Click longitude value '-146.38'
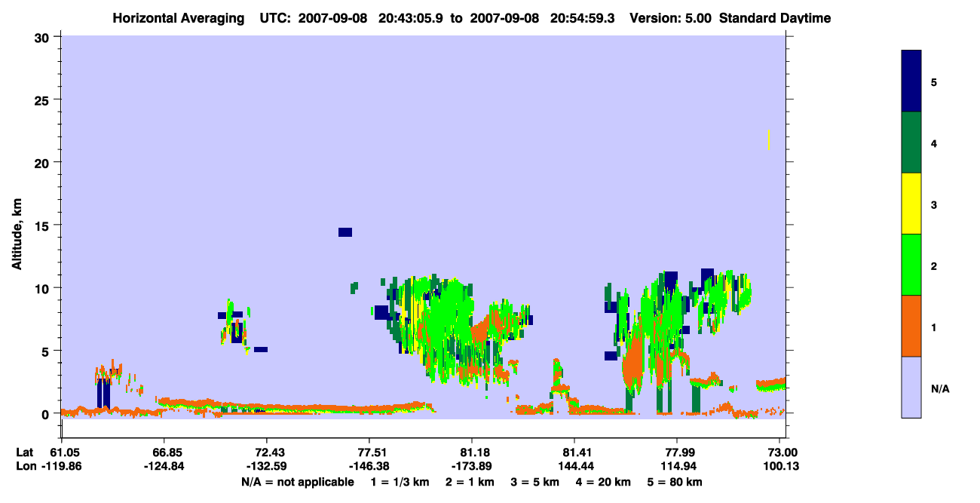Screen dimensions: 980x503 [x=369, y=465]
